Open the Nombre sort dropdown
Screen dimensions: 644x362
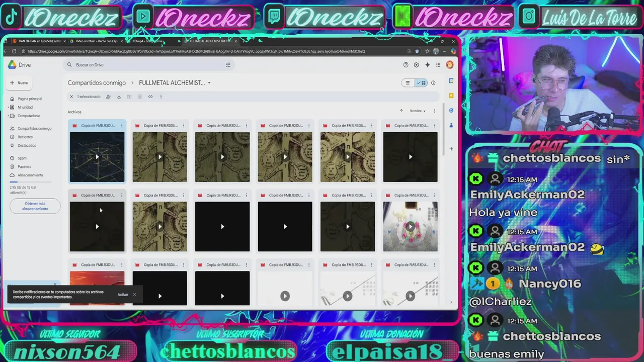tap(418, 111)
